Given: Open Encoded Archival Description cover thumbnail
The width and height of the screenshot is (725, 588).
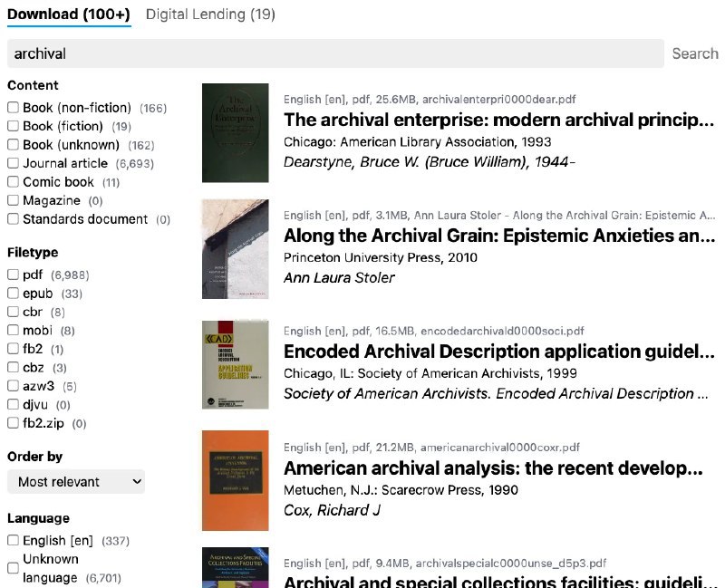Looking at the screenshot, I should click(x=235, y=364).
